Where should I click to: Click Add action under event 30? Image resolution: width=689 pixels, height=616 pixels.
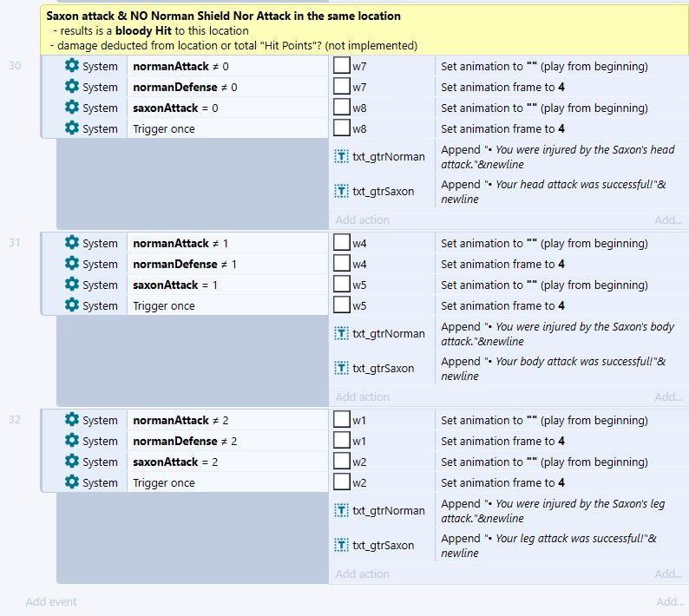[363, 220]
